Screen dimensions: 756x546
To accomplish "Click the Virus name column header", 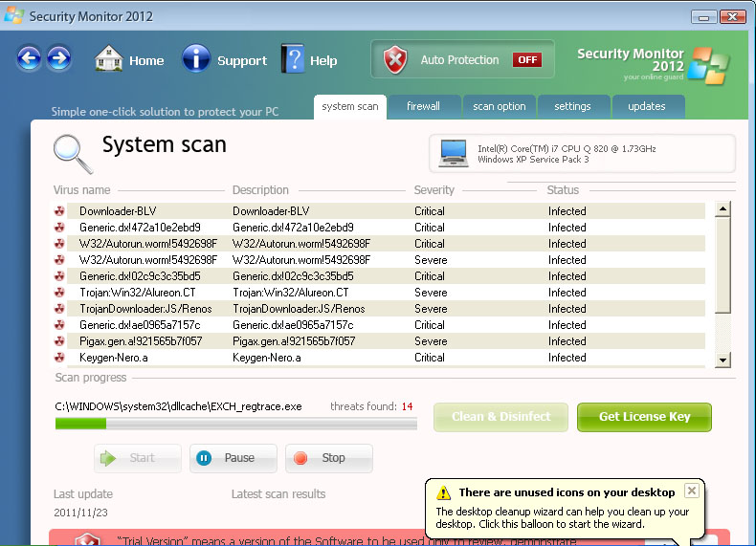I will [82, 190].
